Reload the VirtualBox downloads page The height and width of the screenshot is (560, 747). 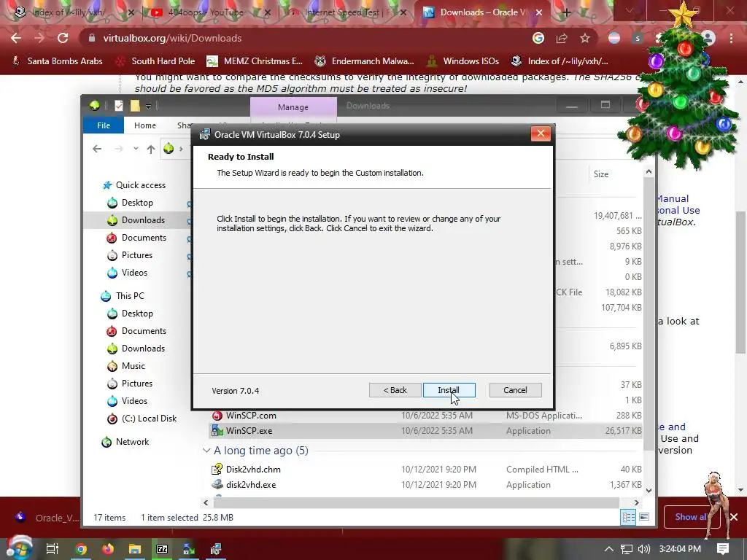pyautogui.click(x=63, y=38)
